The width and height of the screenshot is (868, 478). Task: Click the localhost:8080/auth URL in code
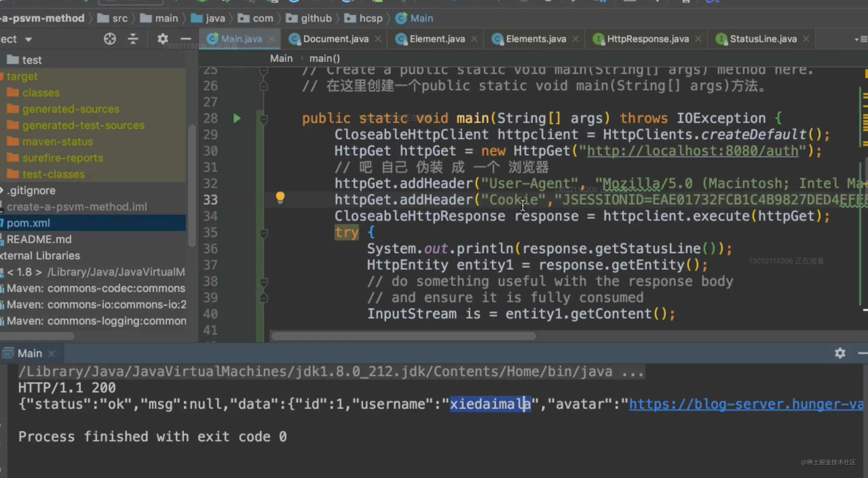coord(693,151)
